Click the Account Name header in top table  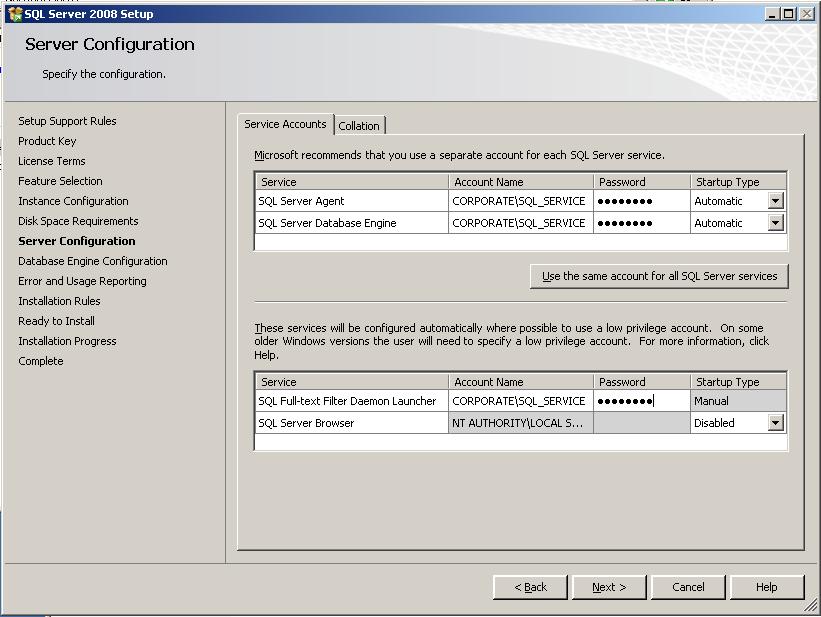tap(521, 182)
